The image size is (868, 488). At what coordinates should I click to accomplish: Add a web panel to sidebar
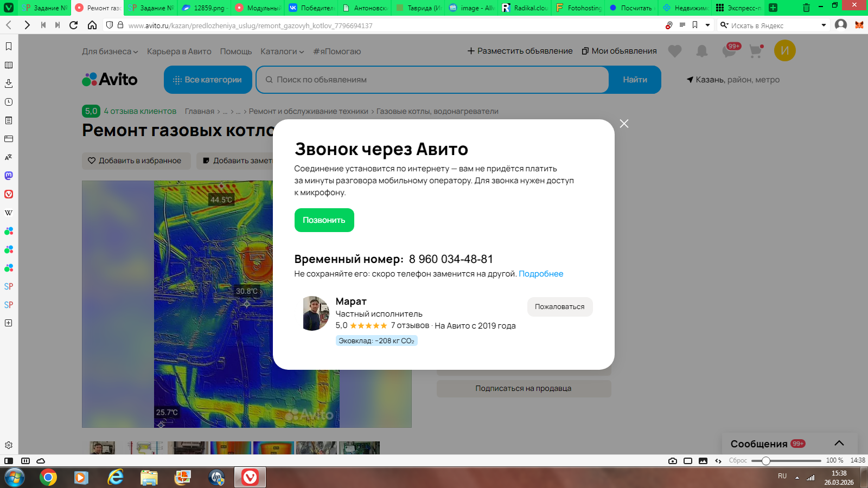[9, 323]
